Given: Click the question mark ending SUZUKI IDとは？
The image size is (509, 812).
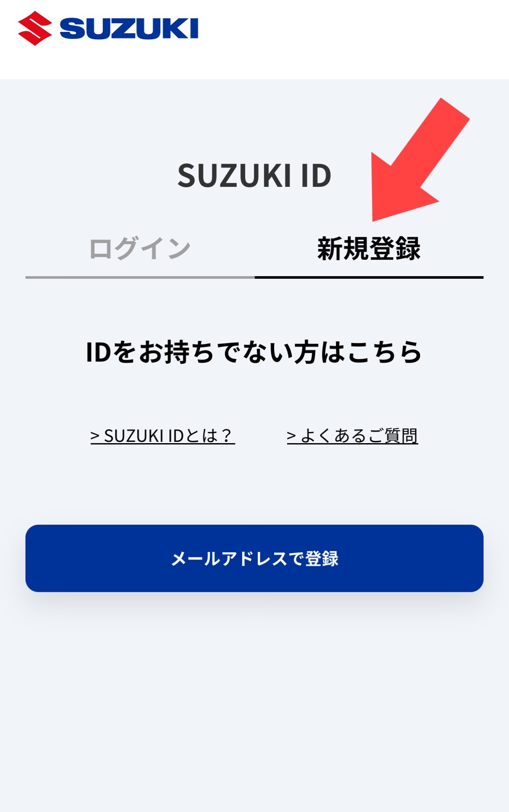Looking at the screenshot, I should point(226,436).
